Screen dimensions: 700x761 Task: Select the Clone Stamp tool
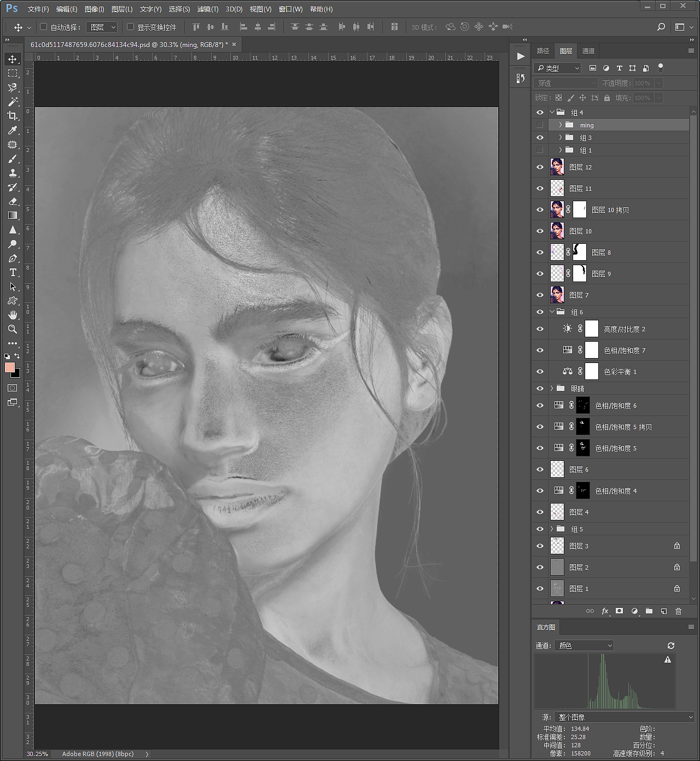pyautogui.click(x=13, y=173)
